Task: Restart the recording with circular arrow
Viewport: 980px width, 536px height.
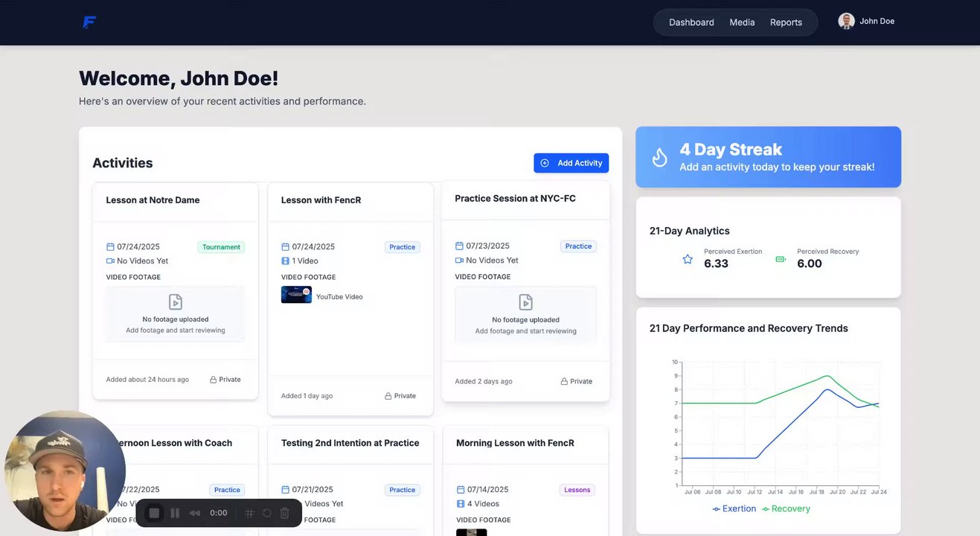Action: click(x=267, y=513)
